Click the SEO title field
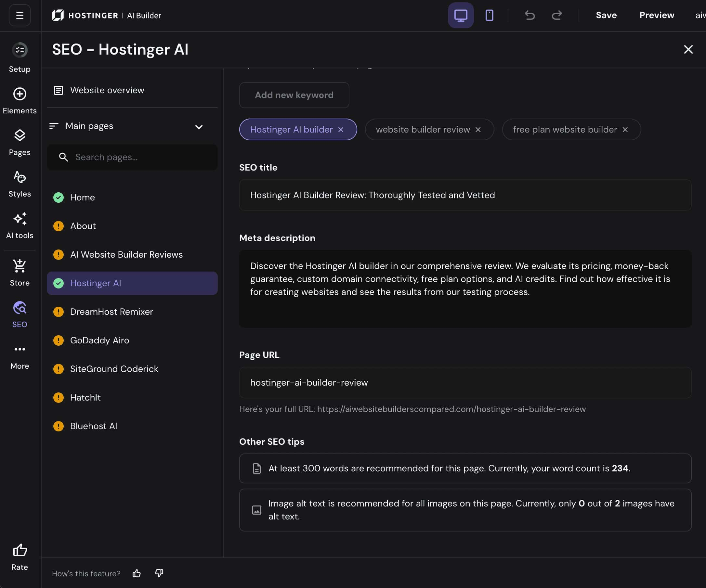706x588 pixels. (x=465, y=195)
